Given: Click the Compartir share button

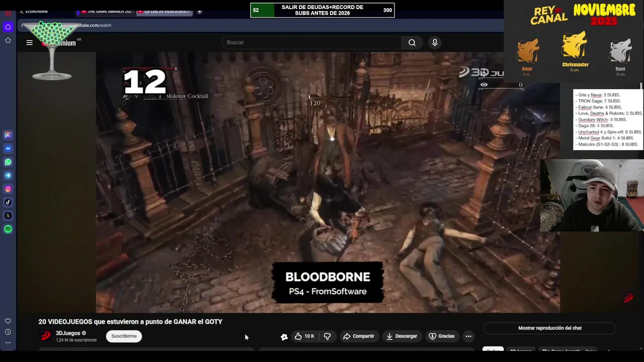Looking at the screenshot, I should point(359,336).
